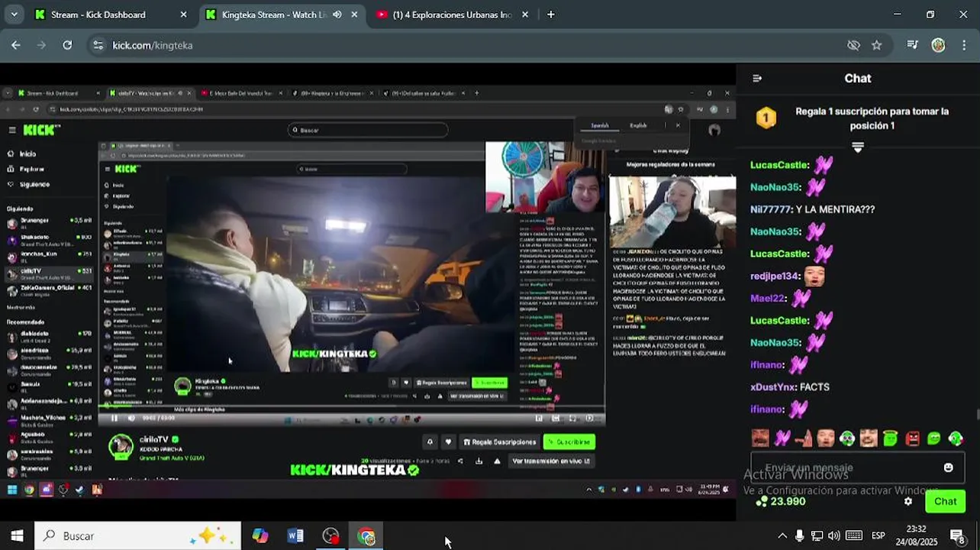Open the microphone icon in the system tray
Image resolution: width=980 pixels, height=550 pixels.
tap(799, 536)
